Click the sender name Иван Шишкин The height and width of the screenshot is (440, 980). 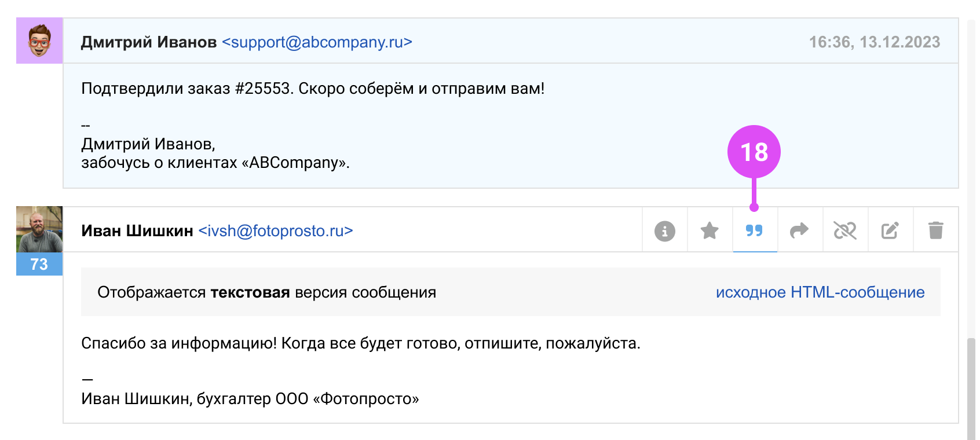click(x=137, y=231)
